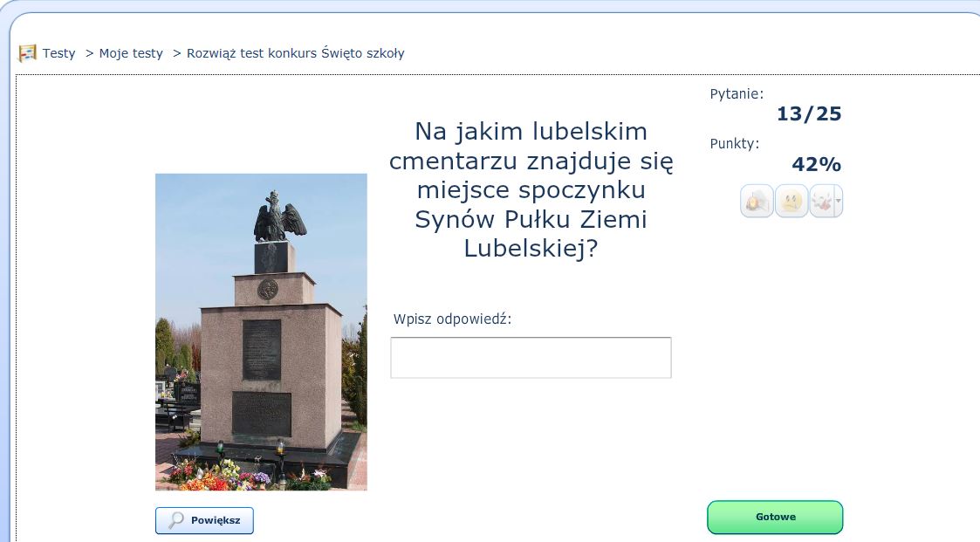Click the faded scattered-pieces lifeline icon
The image size is (980, 542).
823,202
